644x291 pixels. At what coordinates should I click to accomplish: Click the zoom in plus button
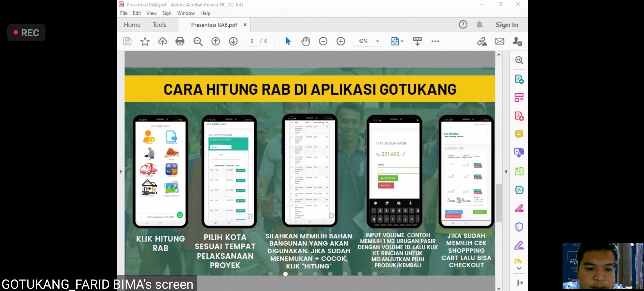click(x=341, y=41)
